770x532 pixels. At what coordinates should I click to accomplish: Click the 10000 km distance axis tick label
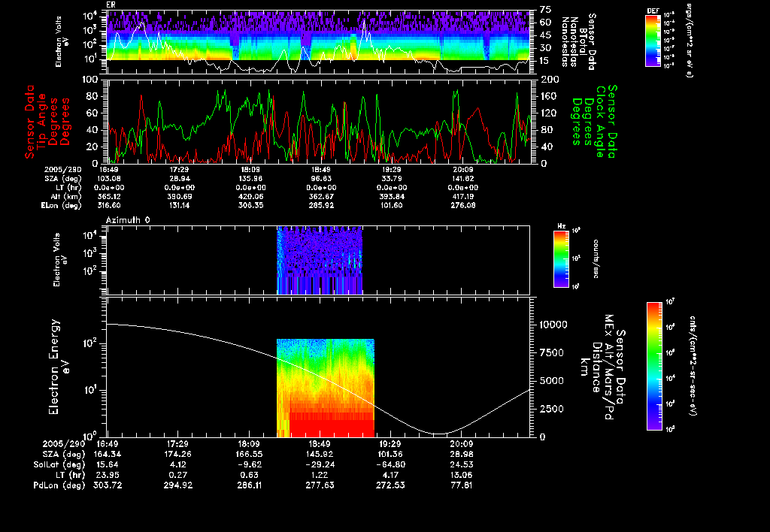553,325
